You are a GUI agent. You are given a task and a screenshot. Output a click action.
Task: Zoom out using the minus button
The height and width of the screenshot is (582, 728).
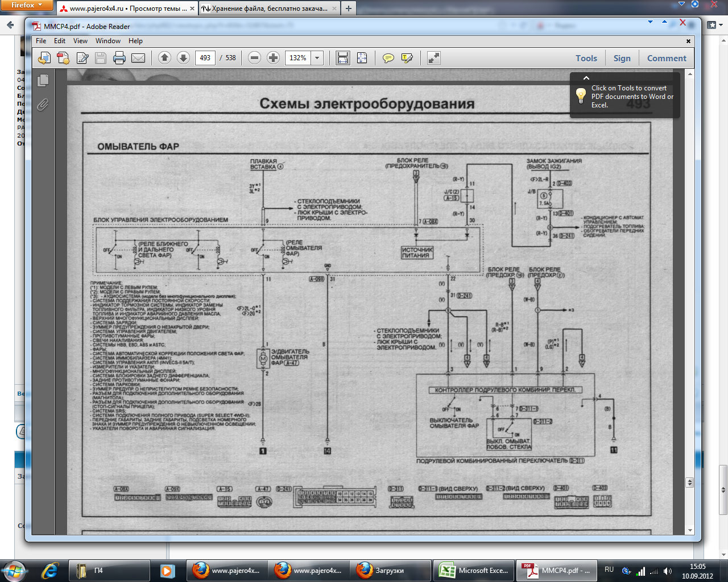click(255, 58)
